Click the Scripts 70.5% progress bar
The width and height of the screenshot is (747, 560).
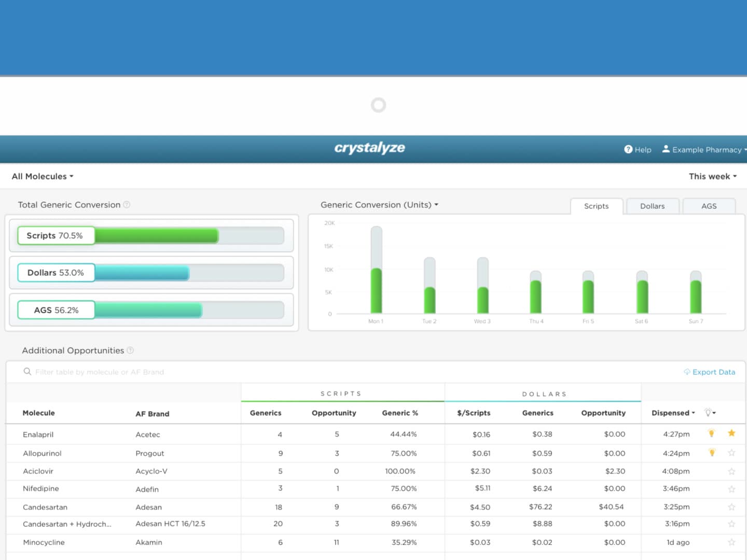pos(150,235)
